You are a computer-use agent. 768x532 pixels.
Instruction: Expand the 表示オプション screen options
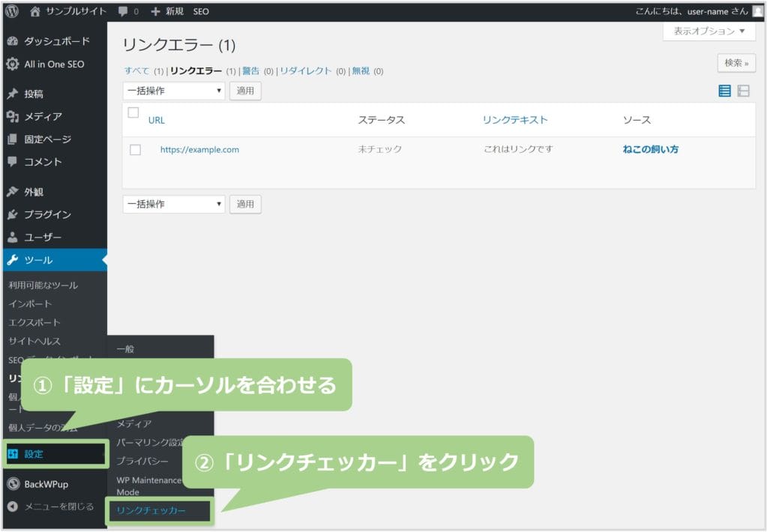pos(709,31)
